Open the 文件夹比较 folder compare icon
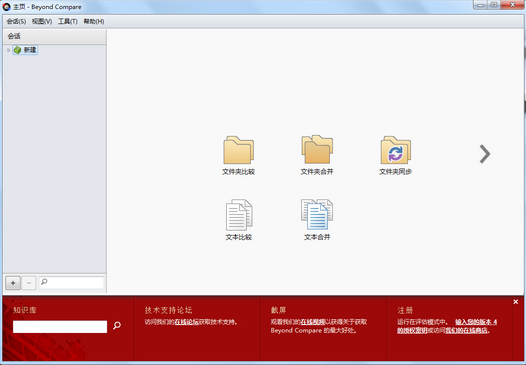The height and width of the screenshot is (365, 526). click(x=239, y=155)
